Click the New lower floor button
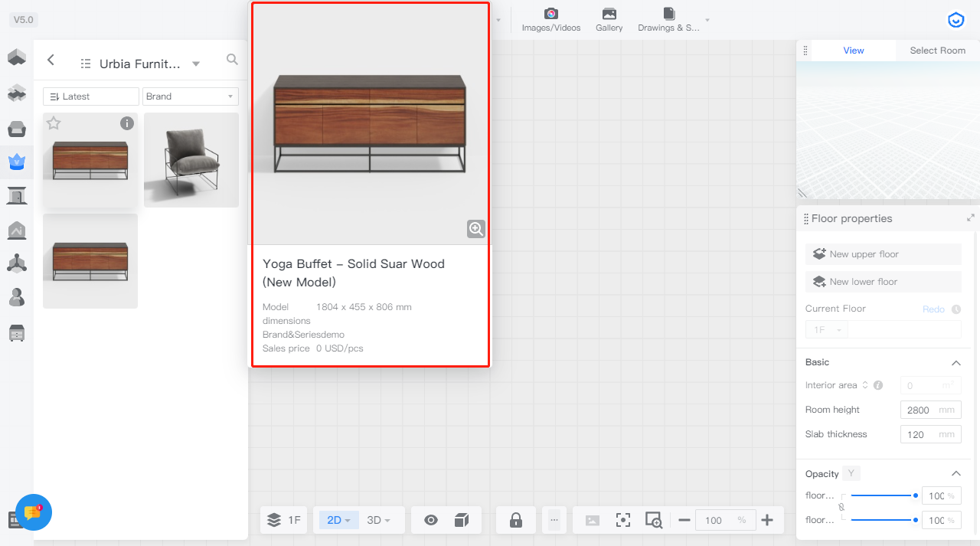The height and width of the screenshot is (546, 980). (883, 282)
